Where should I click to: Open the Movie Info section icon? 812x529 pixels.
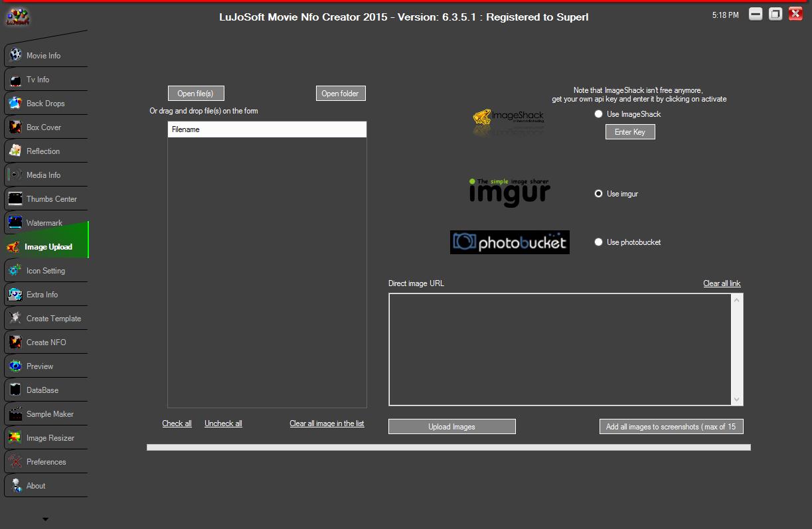click(x=15, y=56)
